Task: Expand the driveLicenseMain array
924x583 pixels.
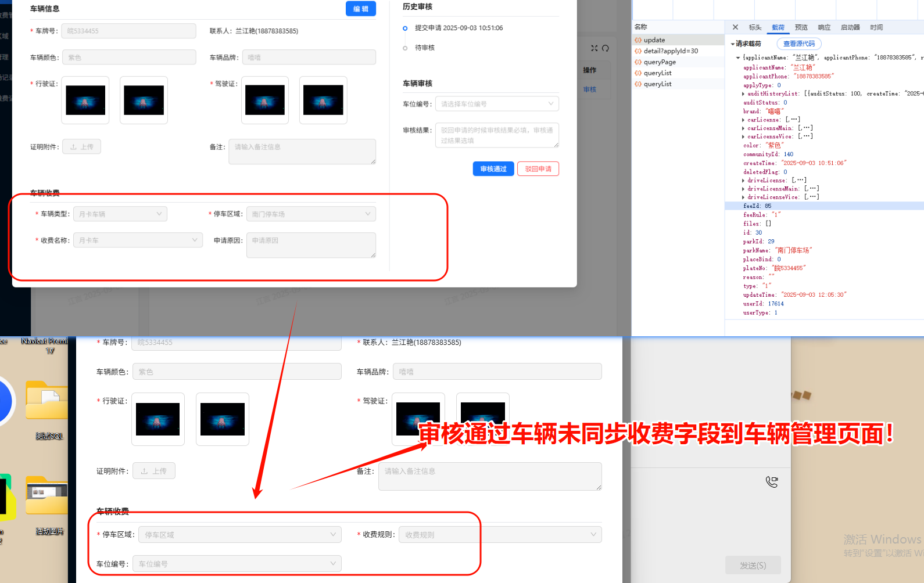Action: click(x=743, y=188)
